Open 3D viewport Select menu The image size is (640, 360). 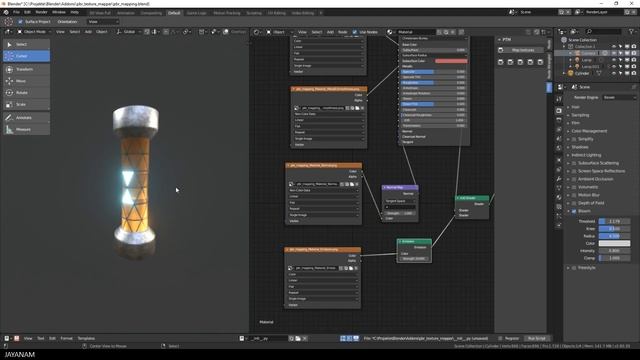click(x=75, y=32)
